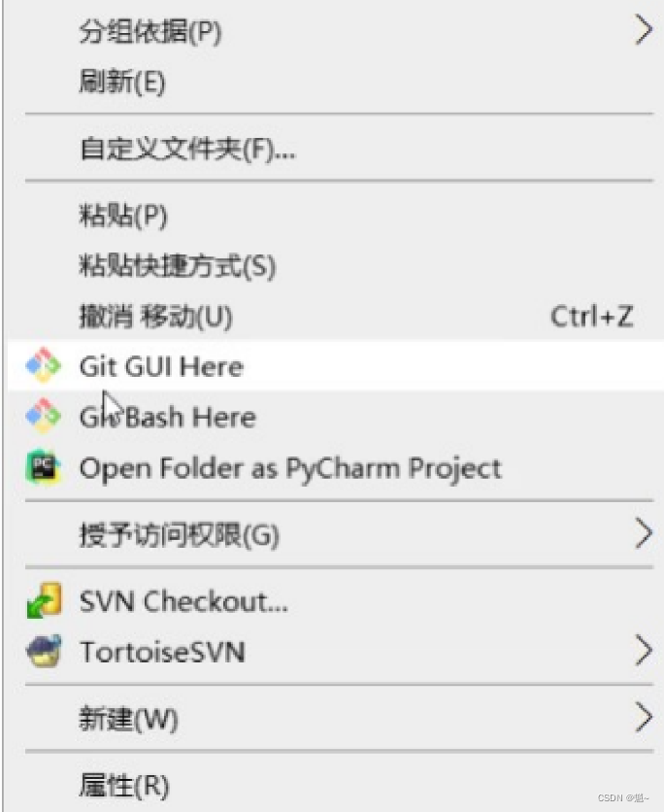
Task: Click the SVN Checkout icon
Action: [x=44, y=600]
